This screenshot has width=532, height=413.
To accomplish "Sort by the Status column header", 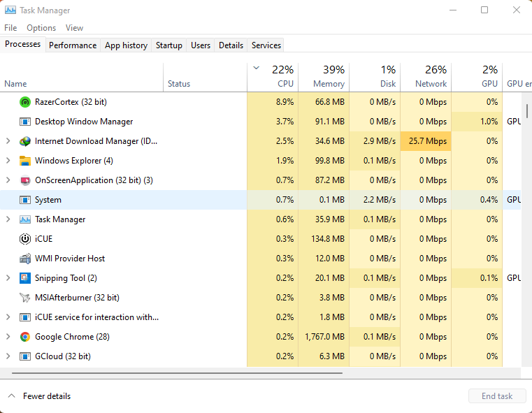I will click(206, 78).
